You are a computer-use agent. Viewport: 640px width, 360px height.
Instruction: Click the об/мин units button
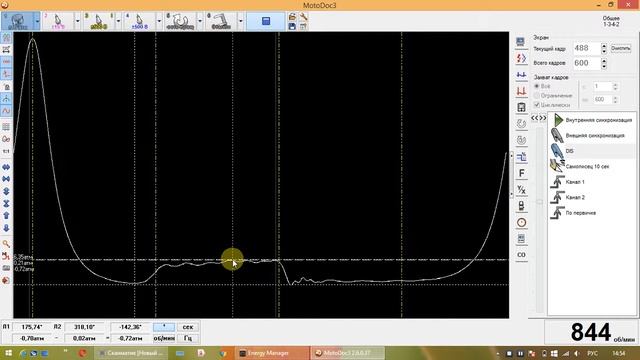164,338
